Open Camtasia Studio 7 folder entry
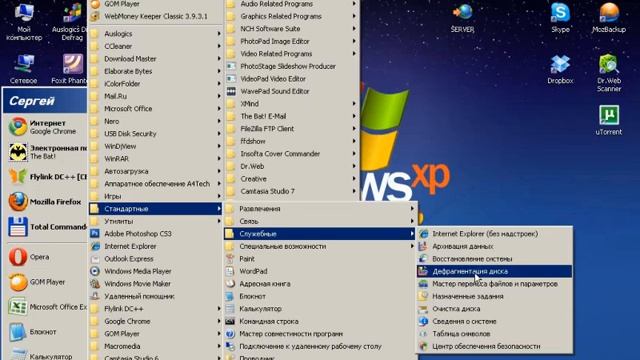Screen dimensions: 640x360 tap(291, 191)
